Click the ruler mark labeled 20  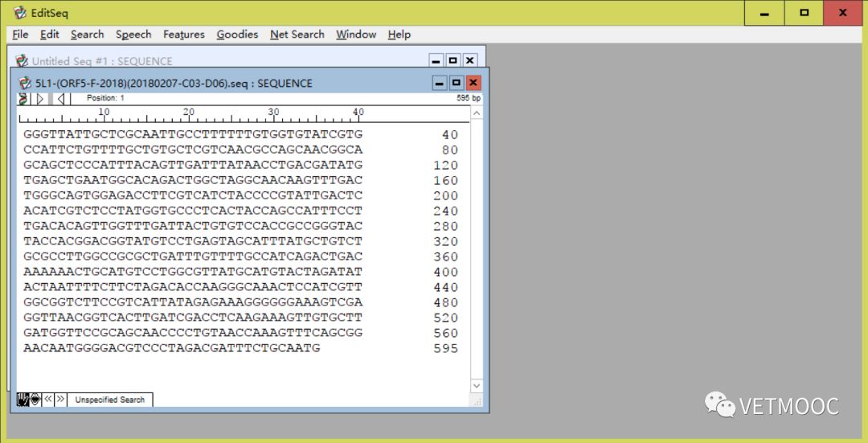[x=188, y=112]
